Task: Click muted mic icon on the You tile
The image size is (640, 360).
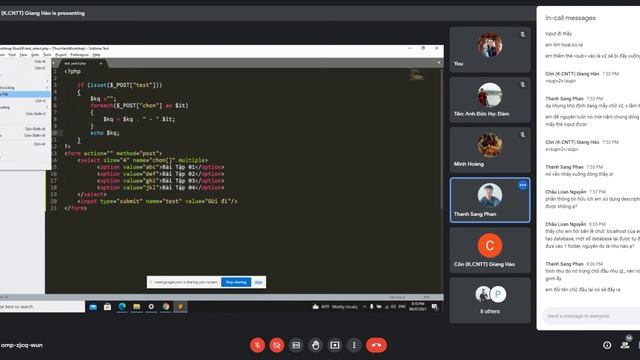Action: click(x=522, y=35)
